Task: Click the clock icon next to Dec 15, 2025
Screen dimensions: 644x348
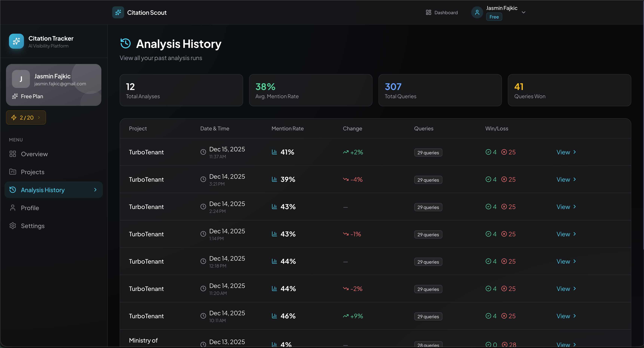Action: pos(203,152)
